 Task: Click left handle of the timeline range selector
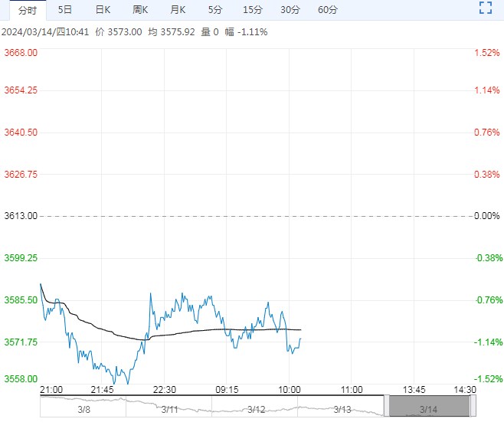(387, 406)
